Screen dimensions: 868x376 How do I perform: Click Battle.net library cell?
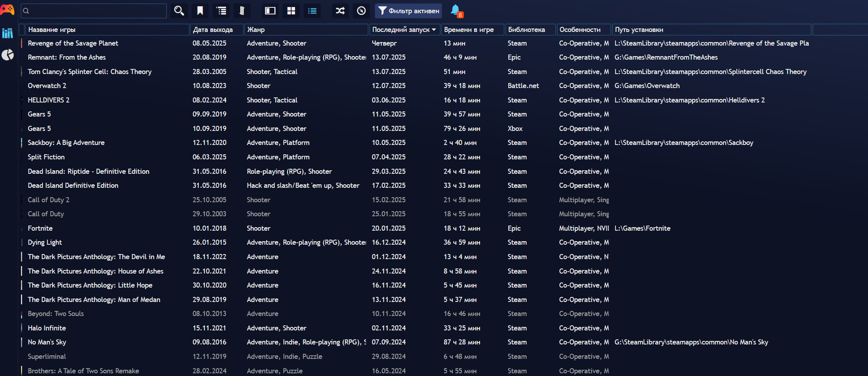[523, 86]
